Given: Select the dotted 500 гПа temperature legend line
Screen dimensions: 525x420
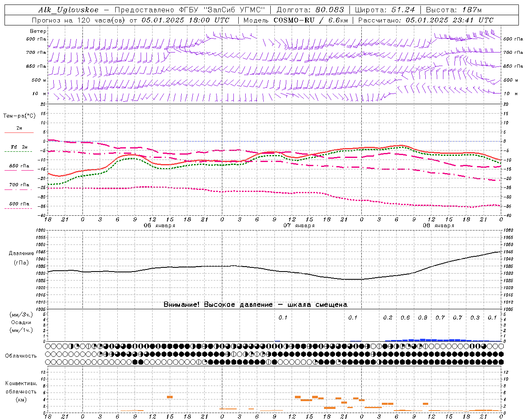Looking at the screenshot, I should 19,208.
